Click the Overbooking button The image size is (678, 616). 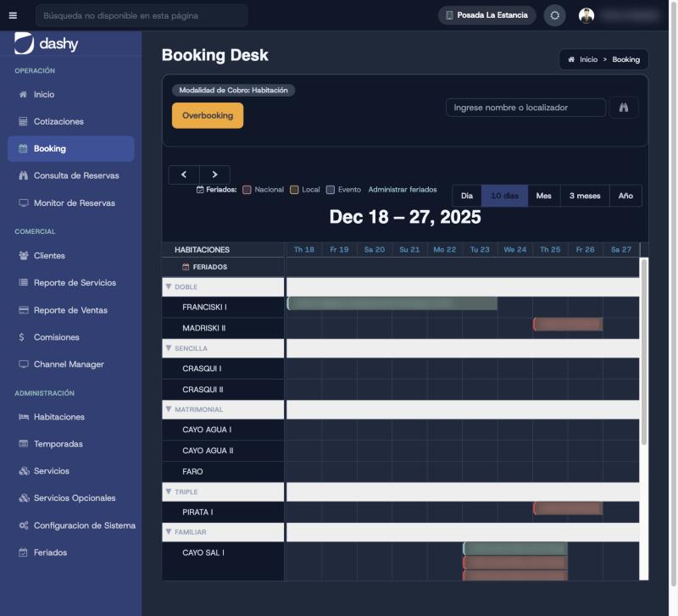(x=208, y=115)
